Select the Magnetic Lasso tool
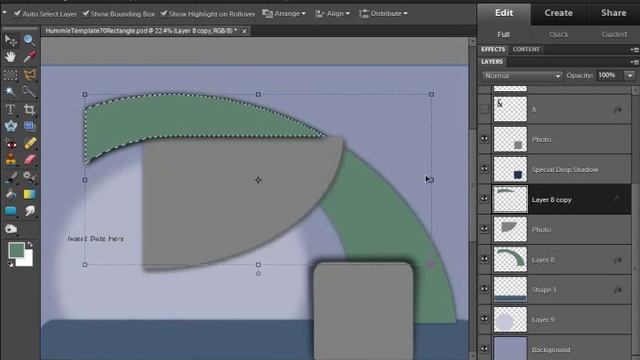Viewport: 640px width, 360px height. click(x=29, y=75)
